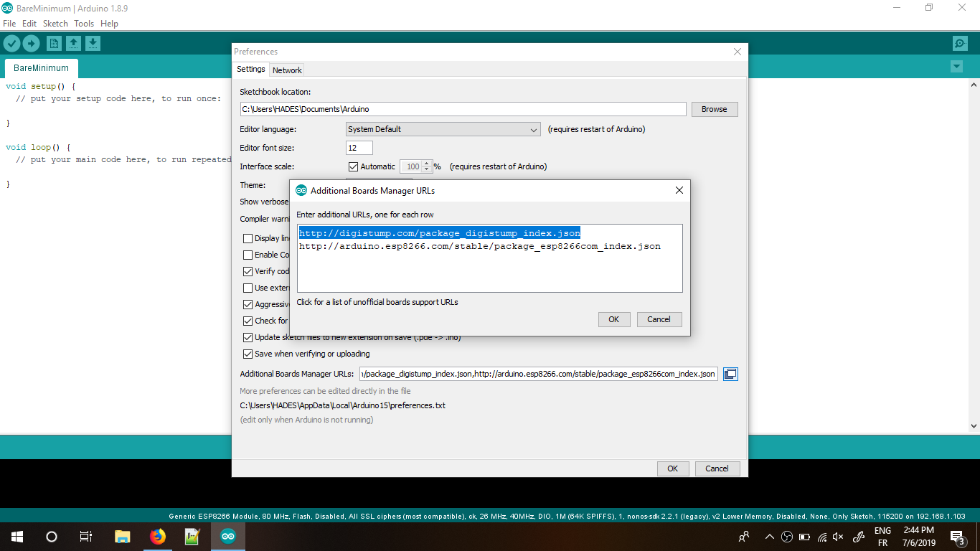Upload the sketch using the arrow icon
Screen dimensions: 980x551
31,43
